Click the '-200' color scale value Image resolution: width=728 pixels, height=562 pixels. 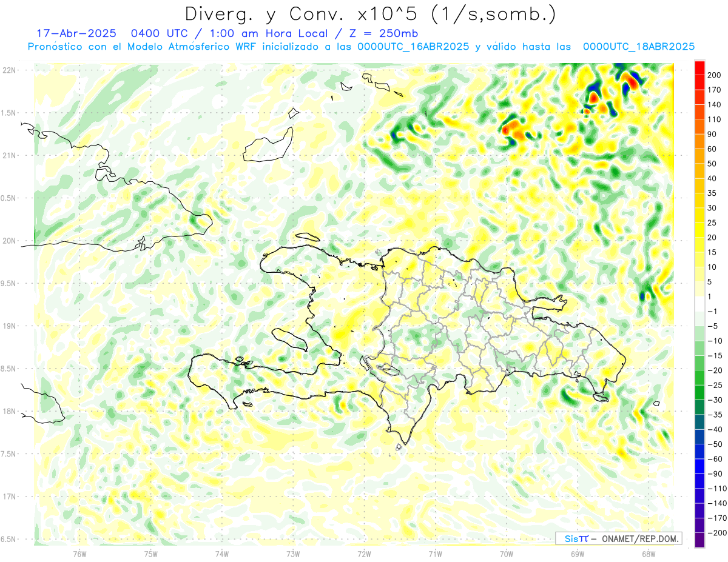coord(716,533)
